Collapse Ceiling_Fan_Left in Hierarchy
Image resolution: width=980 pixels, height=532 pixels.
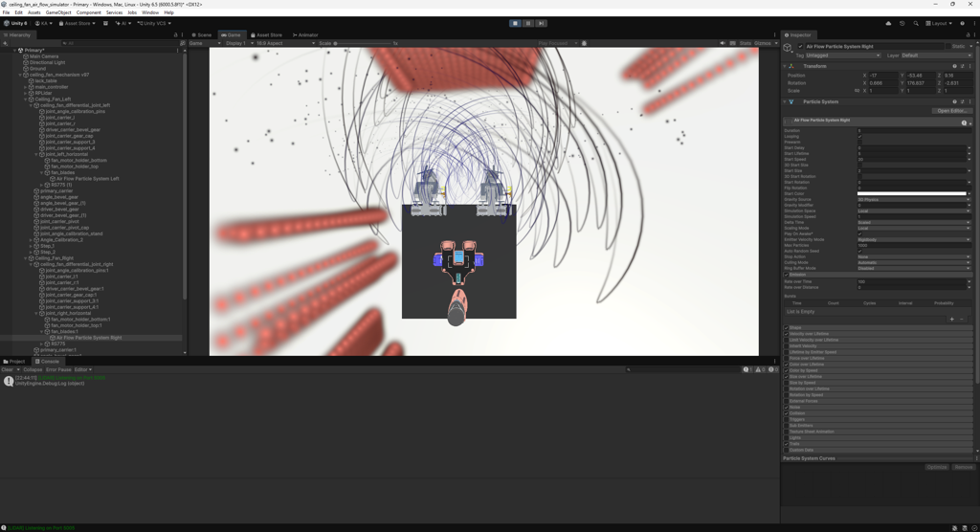click(x=26, y=99)
